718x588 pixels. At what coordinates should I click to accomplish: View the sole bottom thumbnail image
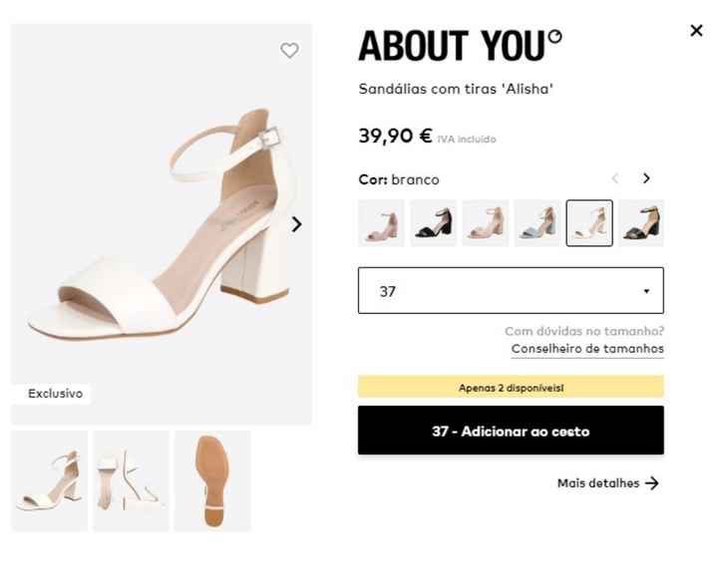pyautogui.click(x=212, y=480)
